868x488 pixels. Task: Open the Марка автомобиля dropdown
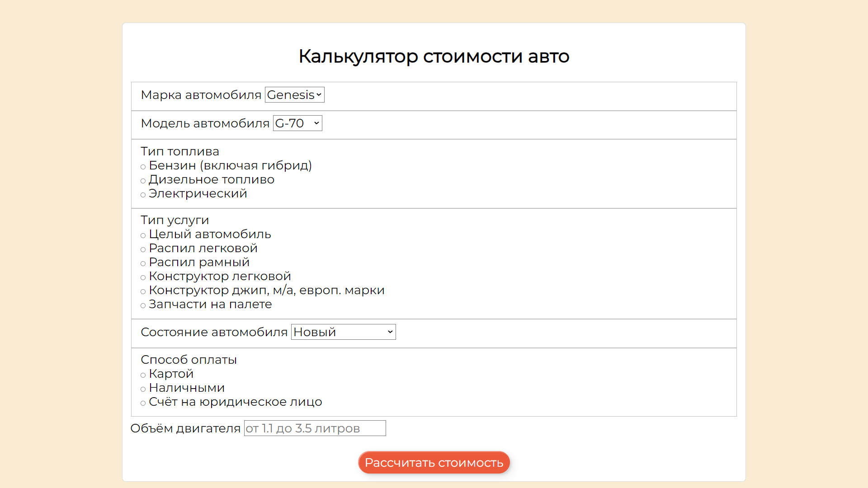pos(294,94)
